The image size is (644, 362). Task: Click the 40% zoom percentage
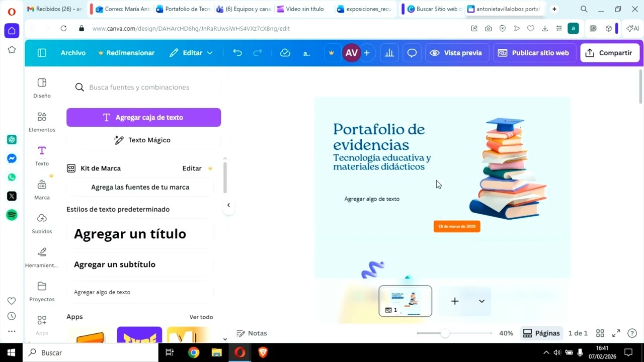506,333
